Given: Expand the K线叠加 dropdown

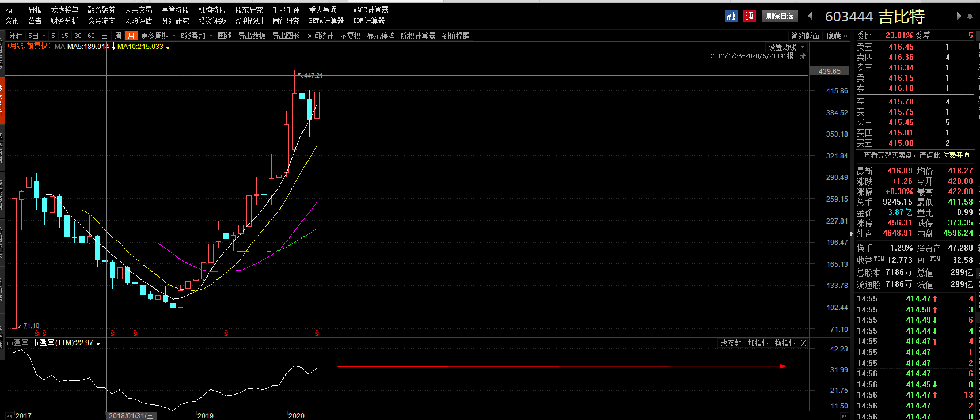Looking at the screenshot, I should (x=196, y=36).
